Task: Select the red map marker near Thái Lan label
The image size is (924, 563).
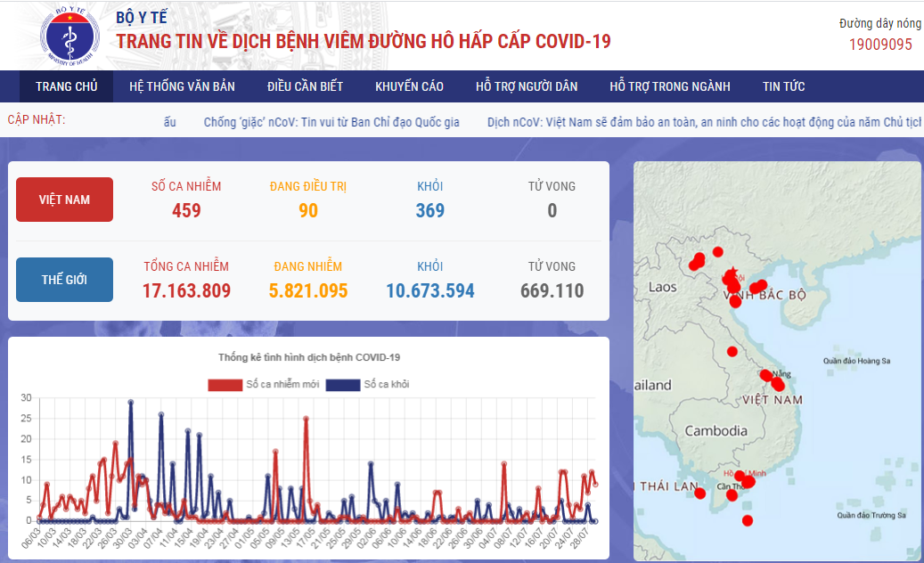Action: click(700, 494)
